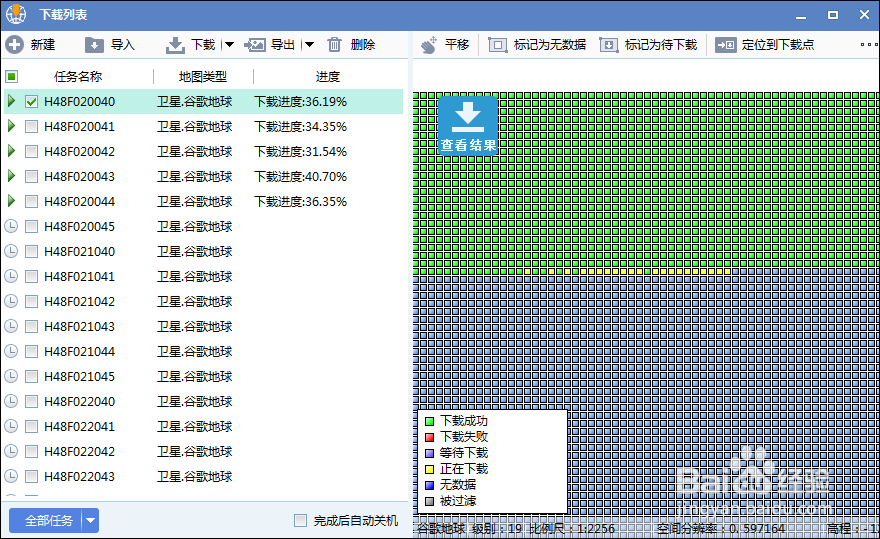Click the 查看结果 download result icon

point(468,125)
